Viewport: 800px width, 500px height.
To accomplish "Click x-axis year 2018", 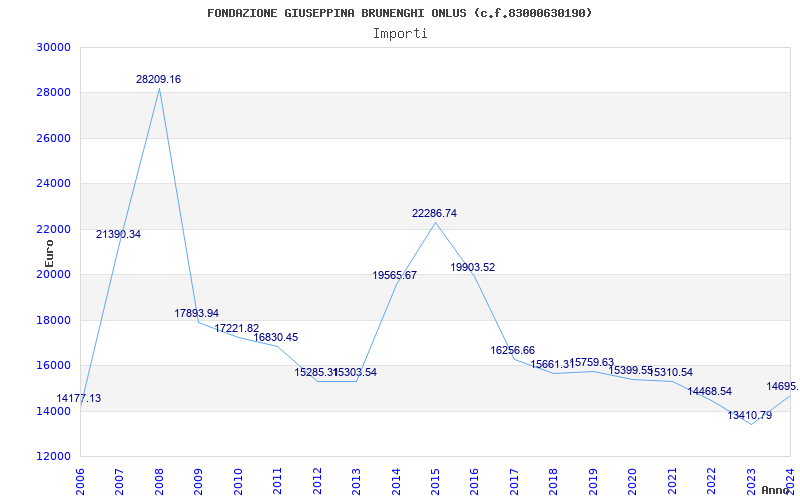I will click(x=554, y=482).
